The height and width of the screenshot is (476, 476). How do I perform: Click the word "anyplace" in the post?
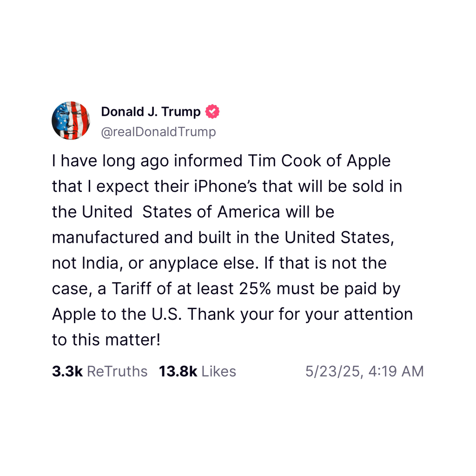pyautogui.click(x=180, y=263)
